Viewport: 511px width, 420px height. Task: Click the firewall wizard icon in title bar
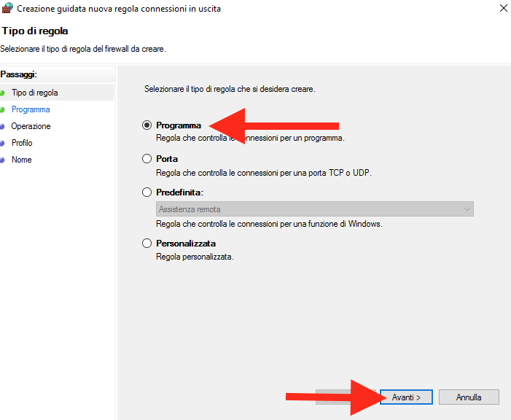coord(7,8)
